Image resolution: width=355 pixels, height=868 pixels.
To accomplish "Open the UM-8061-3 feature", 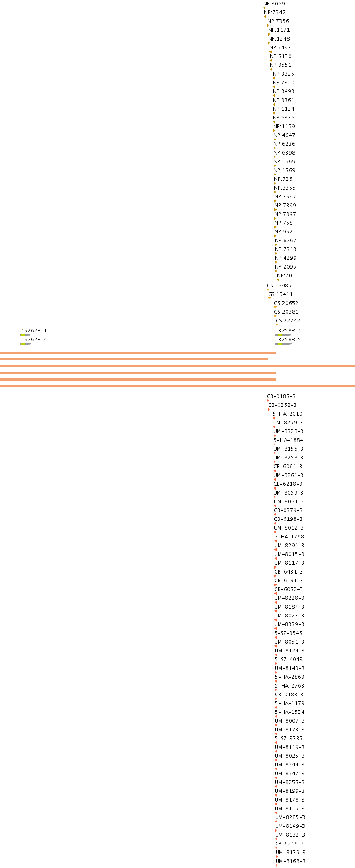I will coord(289,502).
